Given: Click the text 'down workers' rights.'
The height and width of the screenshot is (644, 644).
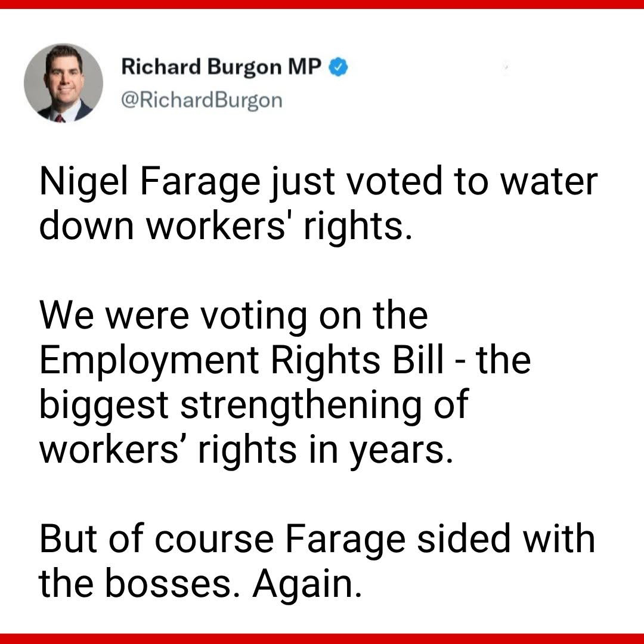Looking at the screenshot, I should [x=225, y=225].
